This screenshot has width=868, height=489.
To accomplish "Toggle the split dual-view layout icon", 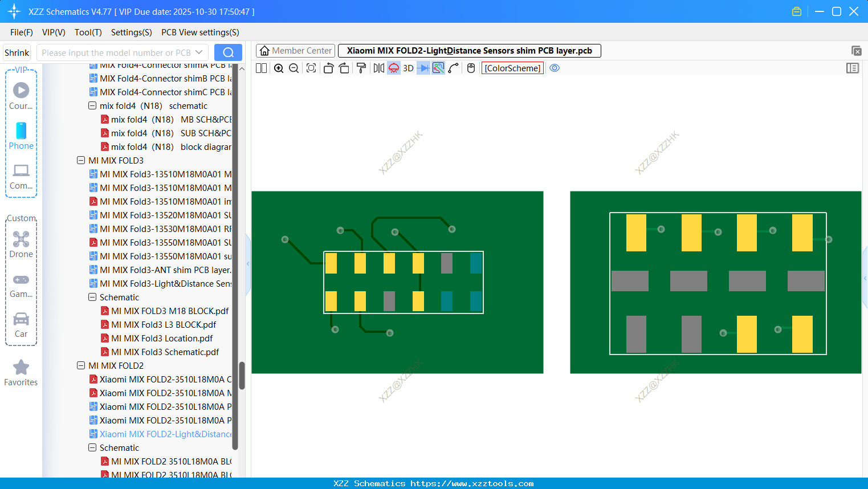I will click(x=261, y=68).
